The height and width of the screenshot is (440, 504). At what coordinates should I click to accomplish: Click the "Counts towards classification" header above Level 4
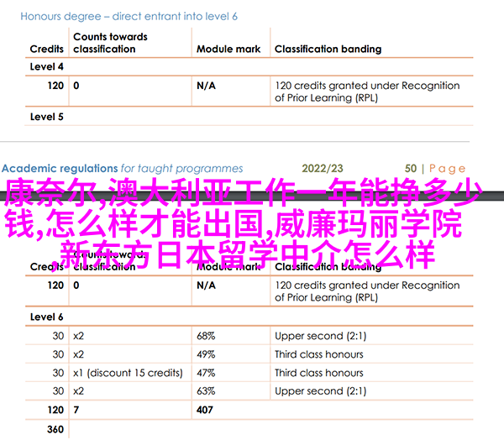coord(110,43)
